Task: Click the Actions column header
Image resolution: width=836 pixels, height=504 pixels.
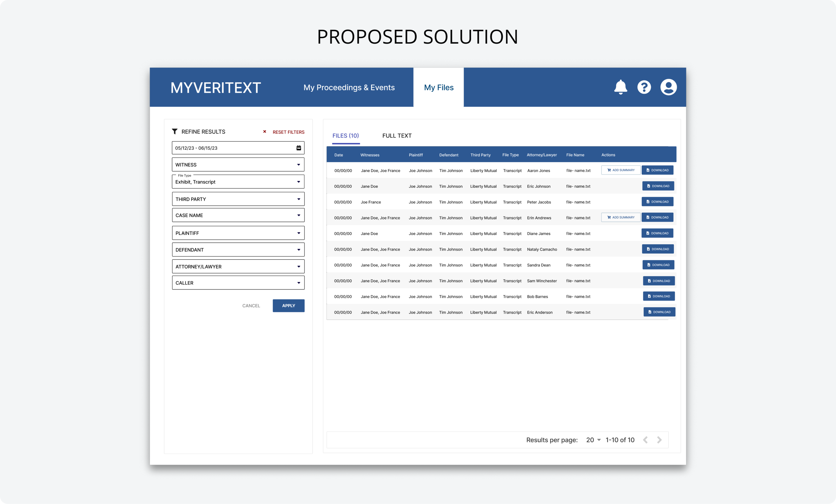Action: pyautogui.click(x=608, y=155)
